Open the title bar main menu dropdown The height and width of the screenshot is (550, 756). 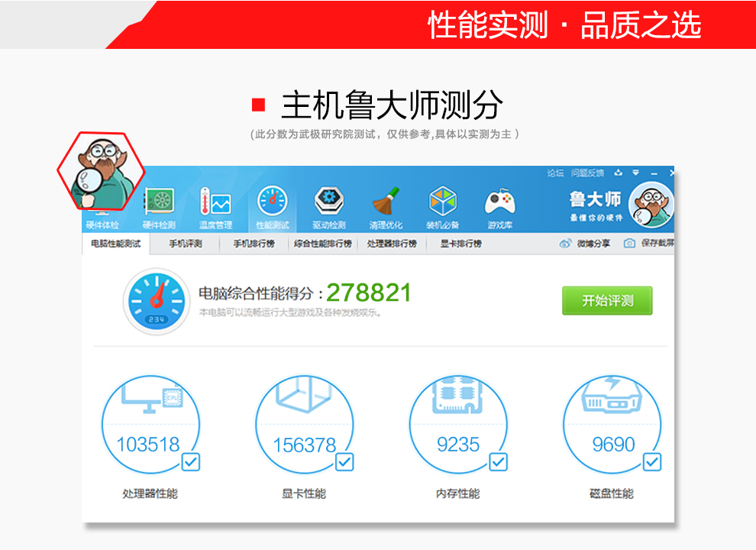636,173
